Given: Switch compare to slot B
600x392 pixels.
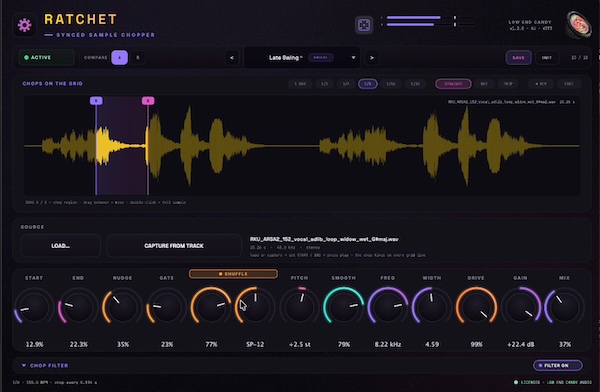Looking at the screenshot, I should click(138, 57).
